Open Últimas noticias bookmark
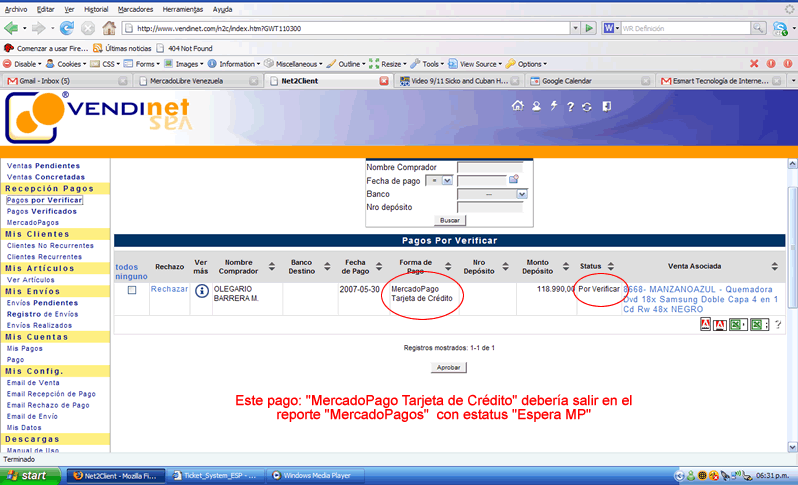The height and width of the screenshot is (485, 798). coord(123,48)
